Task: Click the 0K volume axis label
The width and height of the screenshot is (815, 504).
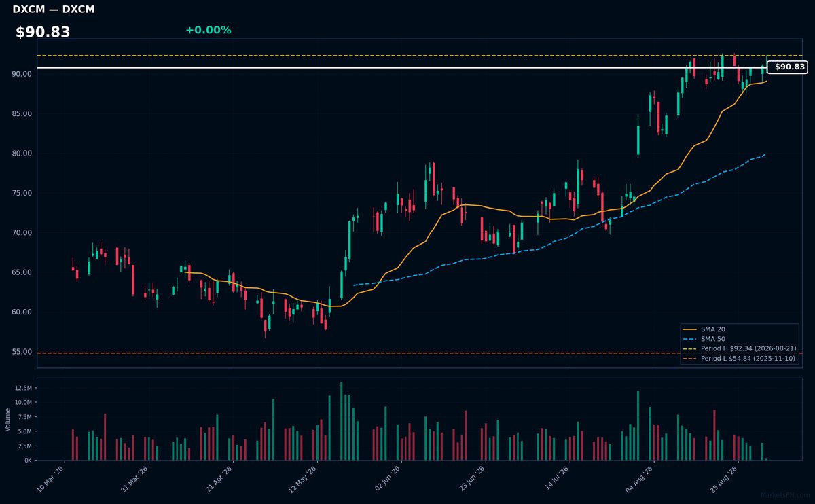Action: tap(28, 461)
